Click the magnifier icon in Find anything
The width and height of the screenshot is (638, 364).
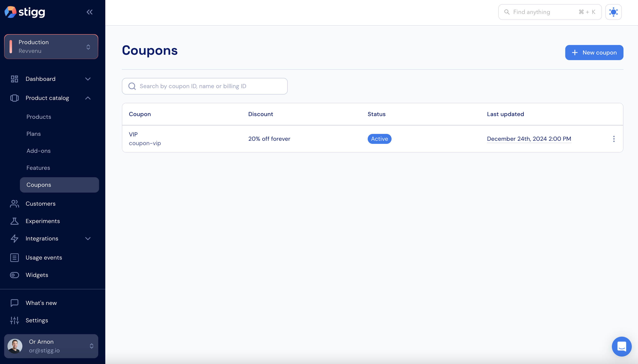[507, 12]
